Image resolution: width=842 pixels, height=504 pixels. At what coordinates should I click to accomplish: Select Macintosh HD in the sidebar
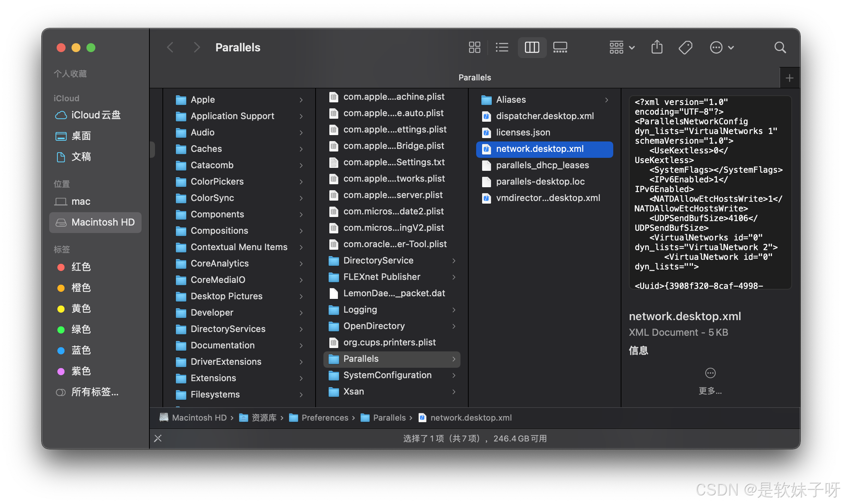pyautogui.click(x=95, y=222)
